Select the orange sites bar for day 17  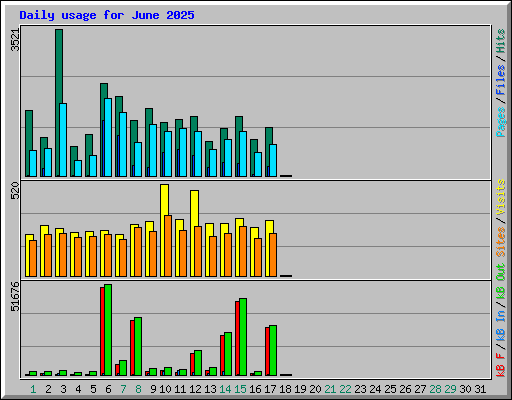273,255
